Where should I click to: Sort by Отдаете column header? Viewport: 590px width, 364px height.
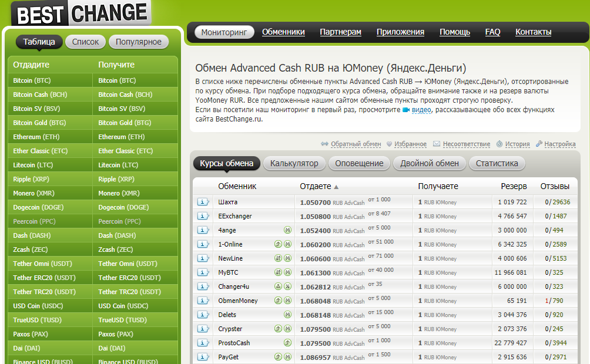coord(319,186)
